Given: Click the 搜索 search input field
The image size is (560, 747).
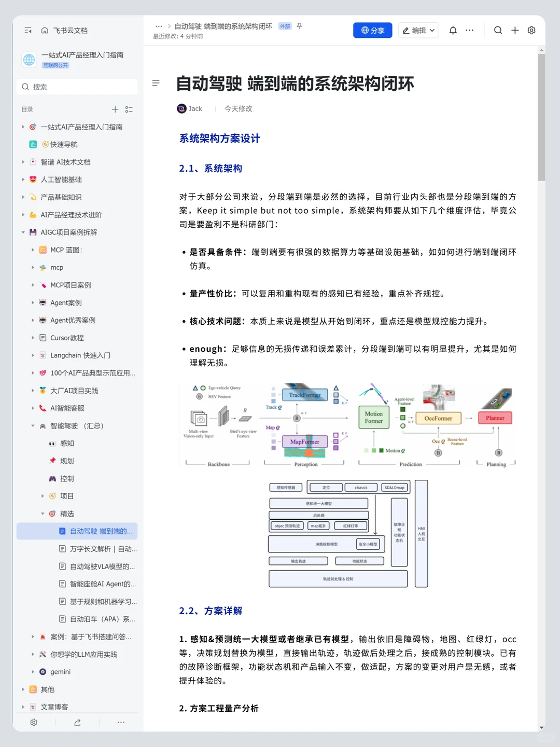Looking at the screenshot, I should tap(77, 87).
